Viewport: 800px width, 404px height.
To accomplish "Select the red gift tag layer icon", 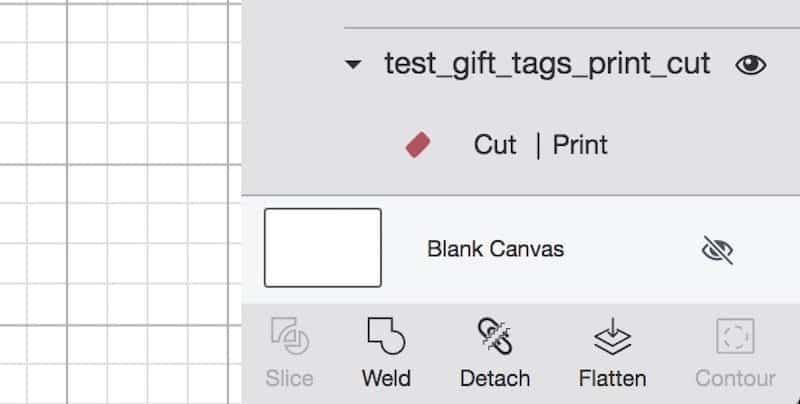I will click(418, 145).
